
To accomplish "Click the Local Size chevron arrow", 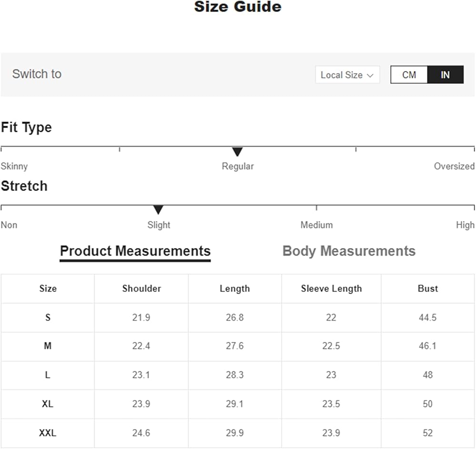I will coord(370,75).
